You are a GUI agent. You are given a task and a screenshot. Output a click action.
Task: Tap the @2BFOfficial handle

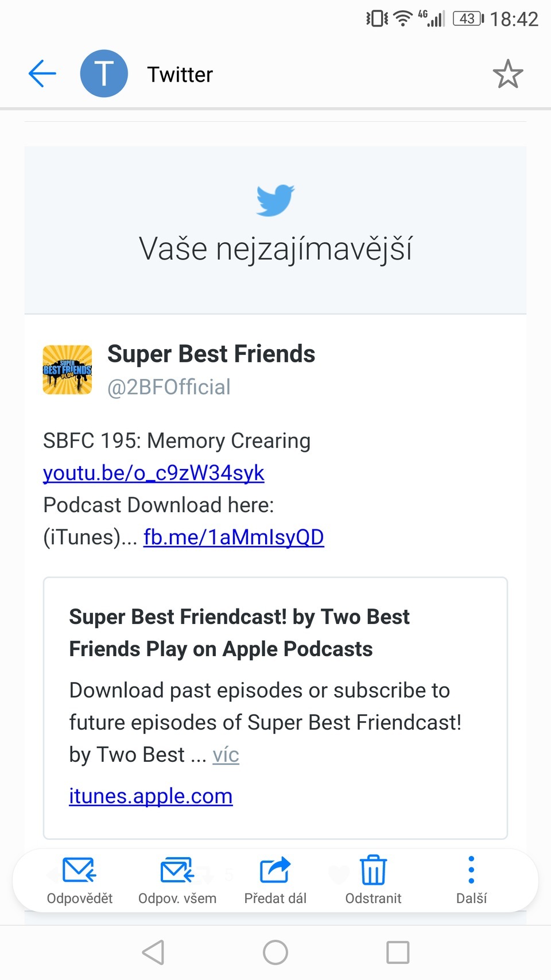pos(169,388)
